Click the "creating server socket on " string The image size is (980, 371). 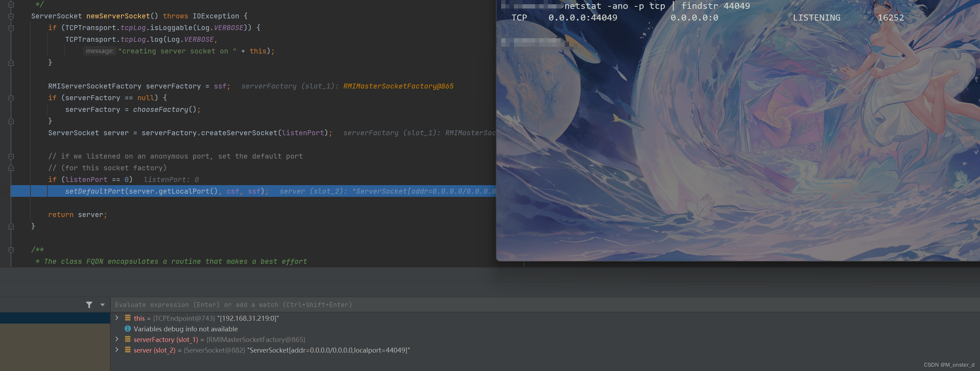[177, 51]
